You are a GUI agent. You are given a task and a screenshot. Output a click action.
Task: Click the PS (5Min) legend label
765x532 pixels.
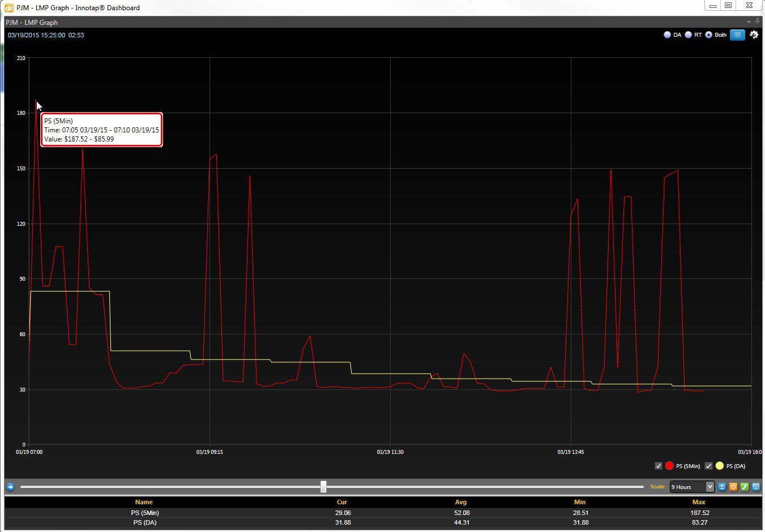point(688,466)
